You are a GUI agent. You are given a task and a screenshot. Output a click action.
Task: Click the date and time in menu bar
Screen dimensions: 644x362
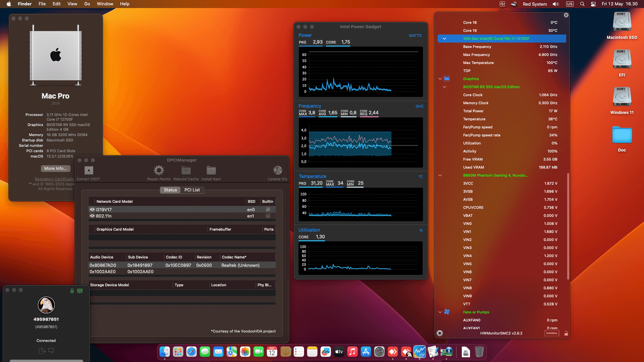click(x=620, y=4)
